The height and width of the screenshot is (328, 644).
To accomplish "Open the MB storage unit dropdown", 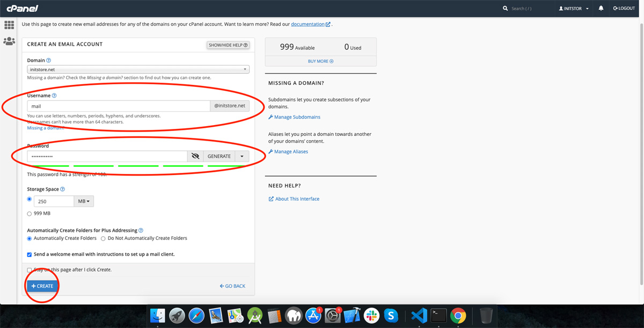I will (84, 201).
